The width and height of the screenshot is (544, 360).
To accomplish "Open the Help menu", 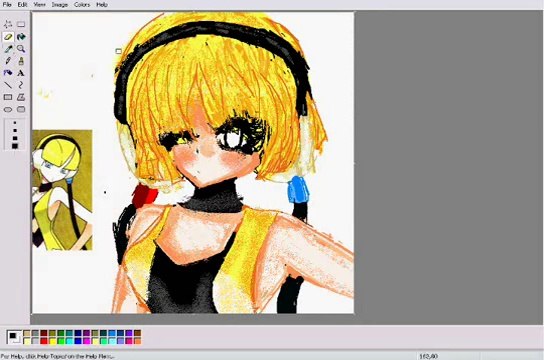I will coord(102,5).
